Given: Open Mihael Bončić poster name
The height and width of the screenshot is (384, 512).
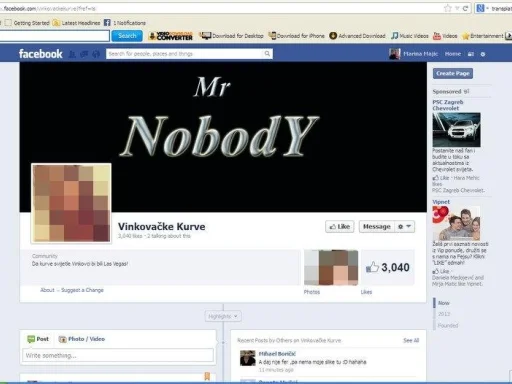Looking at the screenshot, I should (277, 354).
